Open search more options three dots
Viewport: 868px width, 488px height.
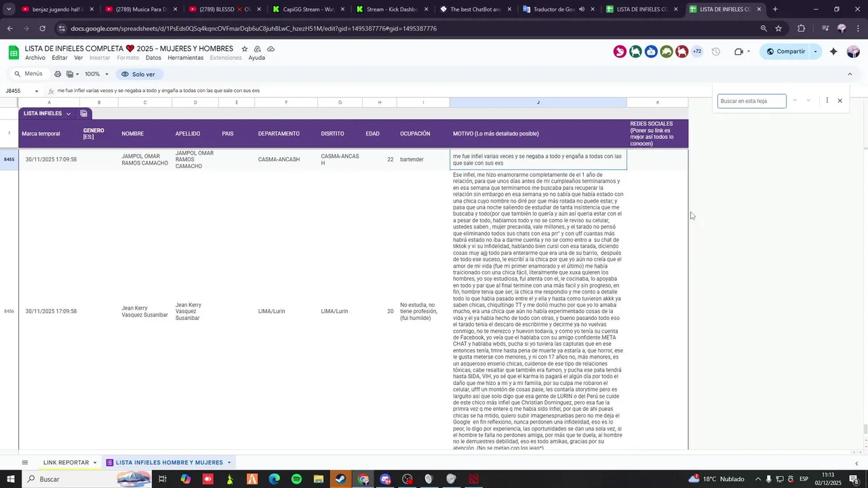pos(827,100)
